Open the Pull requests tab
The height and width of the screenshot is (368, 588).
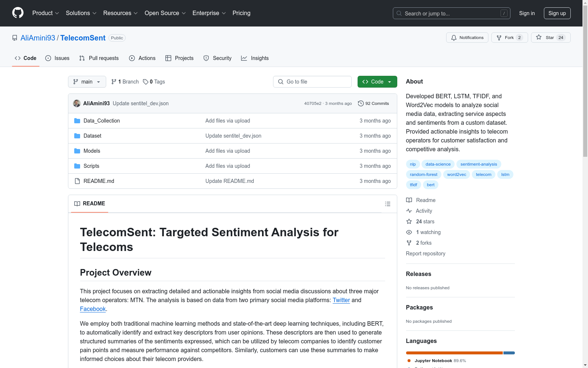99,58
